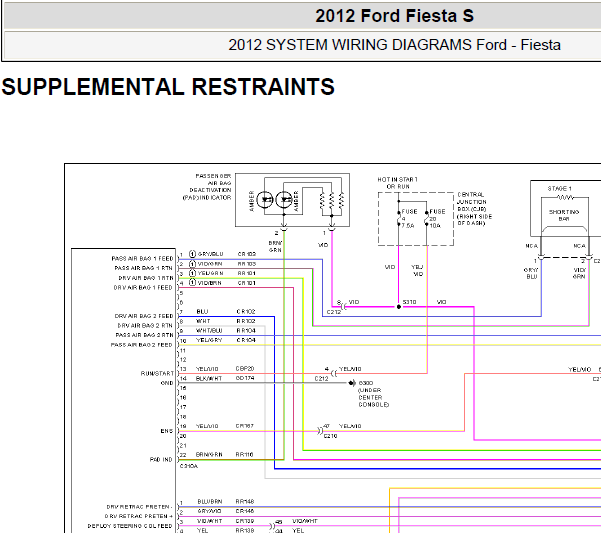Click the ENS pin label

click(167, 431)
